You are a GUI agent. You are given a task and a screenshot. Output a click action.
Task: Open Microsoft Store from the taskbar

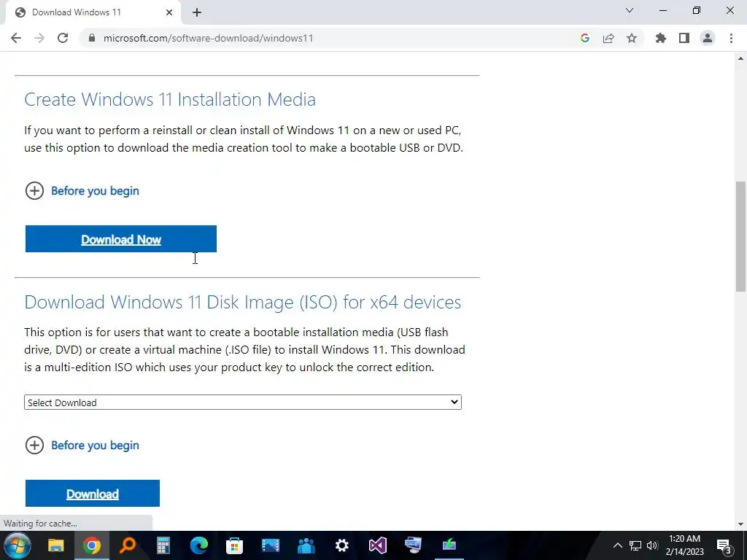234,545
